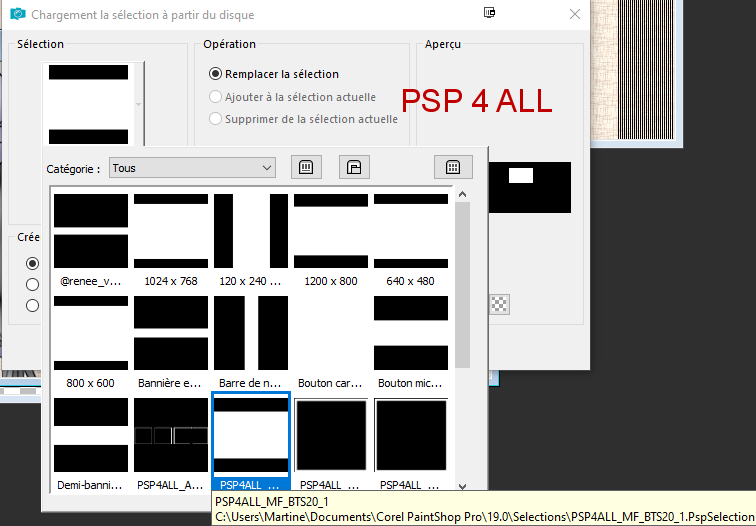The height and width of the screenshot is (526, 756).
Task: Select the 800 x 600 selection thumbnail
Action: [91, 340]
